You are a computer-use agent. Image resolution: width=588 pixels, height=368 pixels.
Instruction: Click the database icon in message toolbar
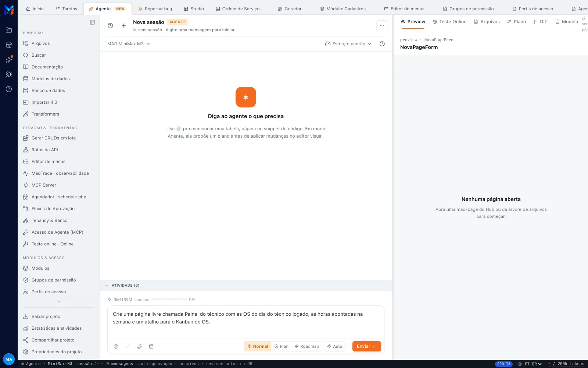pyautogui.click(x=151, y=346)
